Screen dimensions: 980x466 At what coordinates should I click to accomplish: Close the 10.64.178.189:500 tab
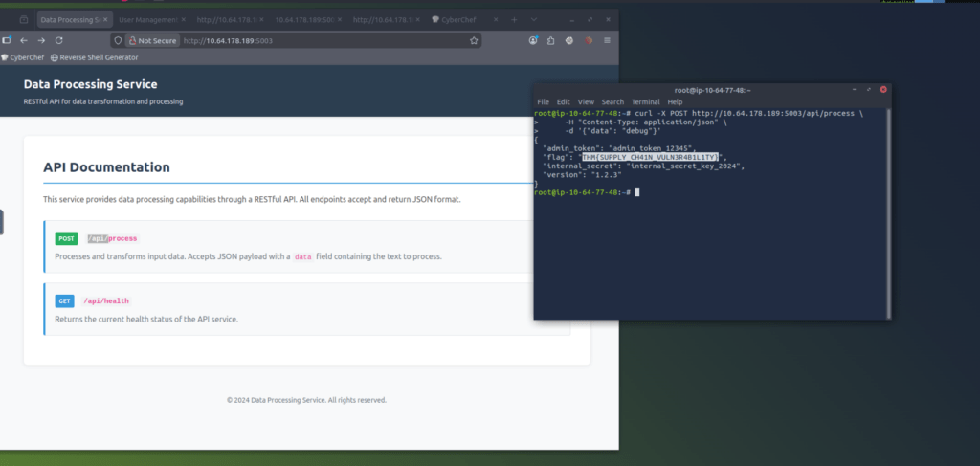pos(340,20)
